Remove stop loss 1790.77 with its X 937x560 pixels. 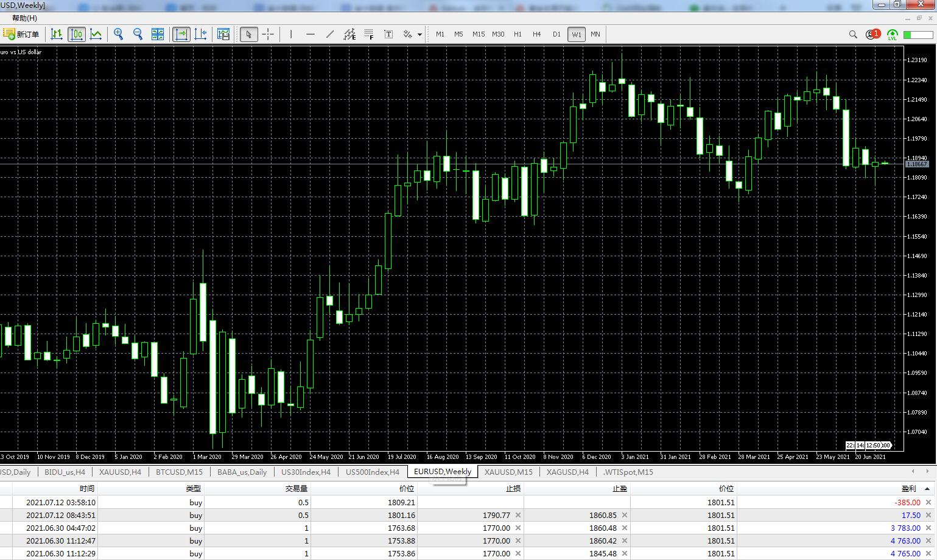coord(518,515)
